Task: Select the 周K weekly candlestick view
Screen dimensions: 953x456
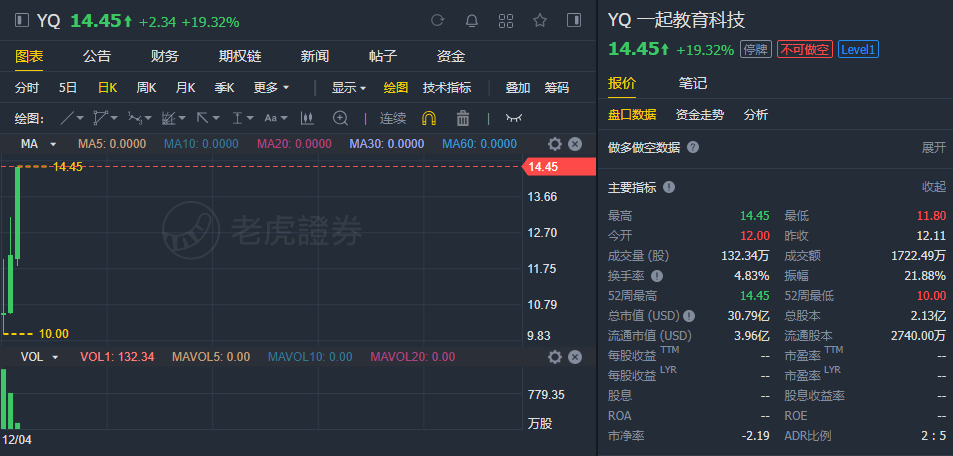Action: tap(146, 88)
